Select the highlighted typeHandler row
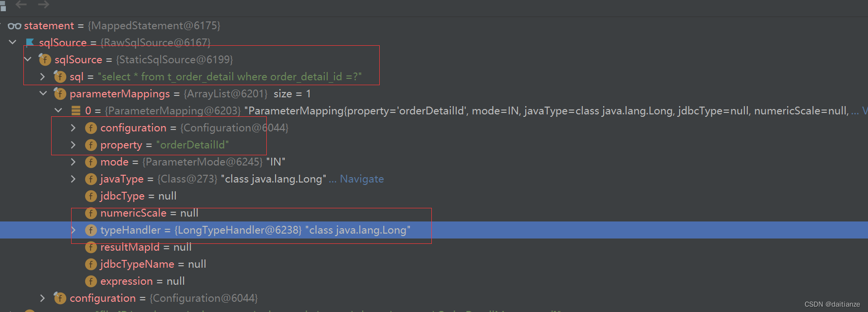This screenshot has height=312, width=868. click(434, 230)
